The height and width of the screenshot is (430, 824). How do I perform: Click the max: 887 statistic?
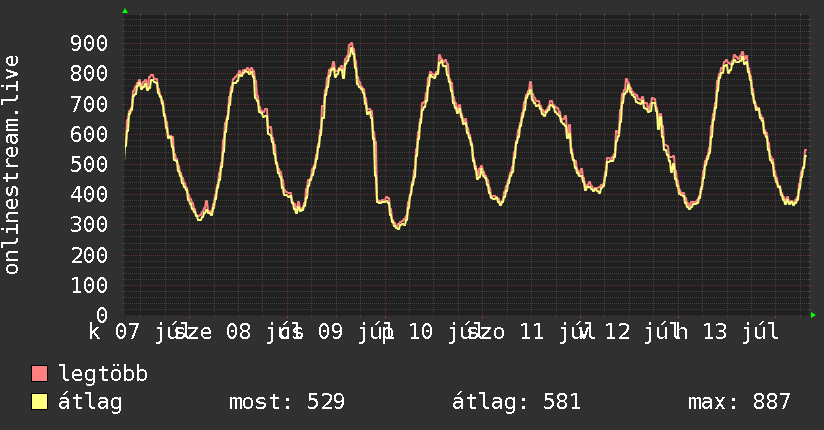[739, 402]
